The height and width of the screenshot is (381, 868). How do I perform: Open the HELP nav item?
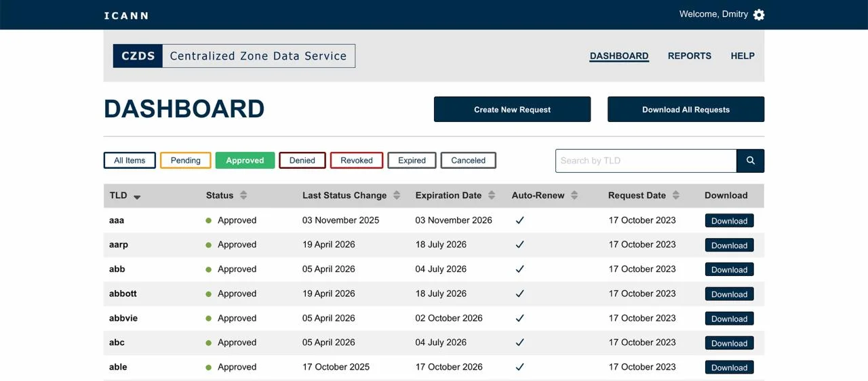tap(743, 56)
